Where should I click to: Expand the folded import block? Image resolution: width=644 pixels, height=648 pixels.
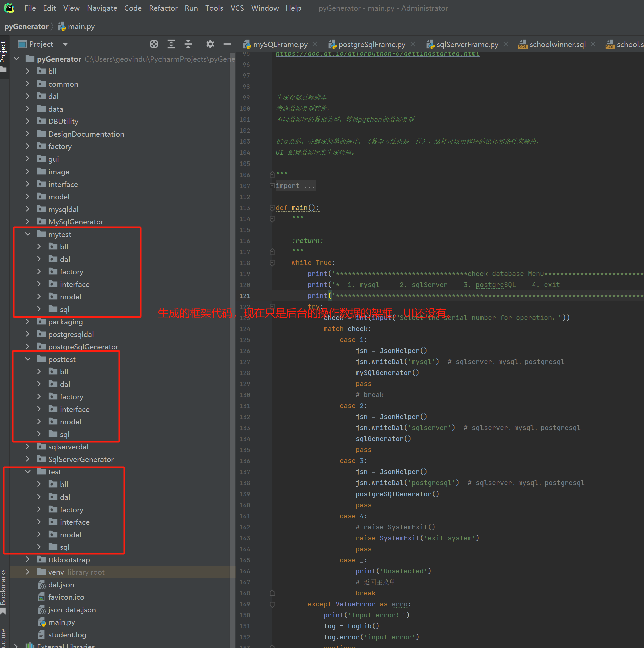[x=272, y=186]
